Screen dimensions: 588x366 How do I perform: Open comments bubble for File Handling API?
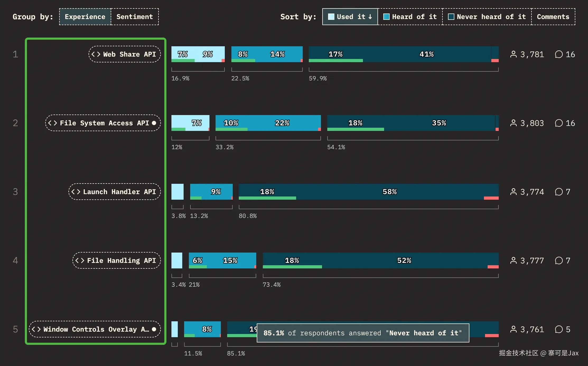click(559, 260)
